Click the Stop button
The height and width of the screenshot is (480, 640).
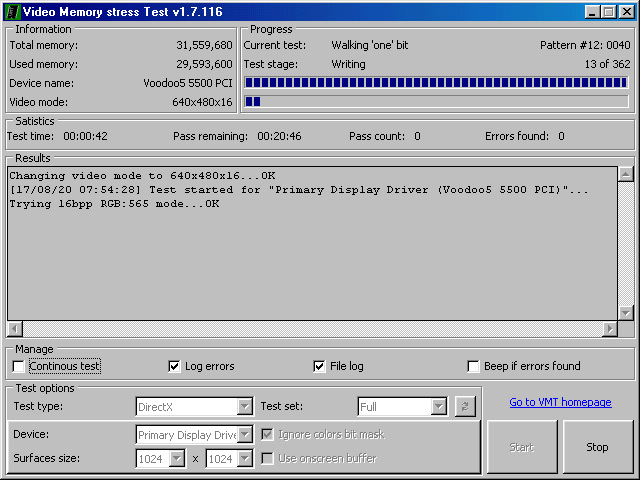[x=598, y=447]
